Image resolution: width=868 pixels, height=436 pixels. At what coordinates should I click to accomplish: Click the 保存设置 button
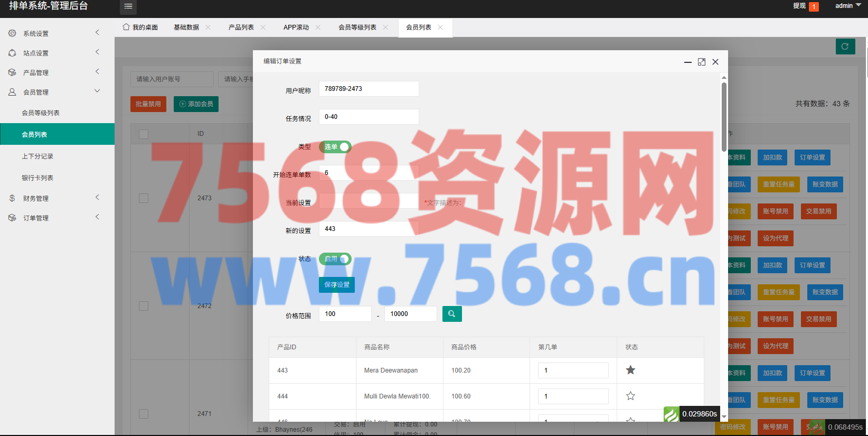[336, 285]
